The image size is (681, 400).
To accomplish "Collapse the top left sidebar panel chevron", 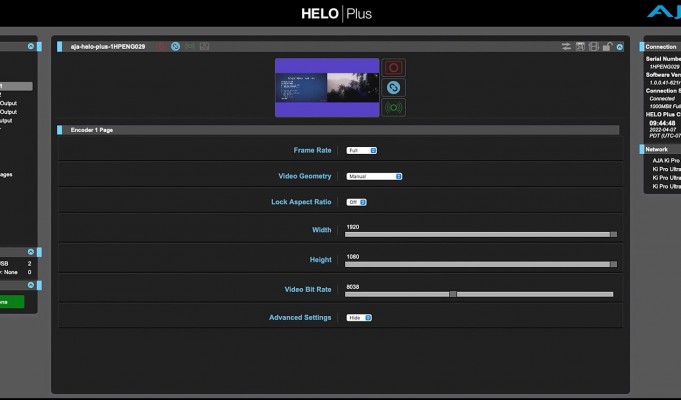I will (x=31, y=46).
